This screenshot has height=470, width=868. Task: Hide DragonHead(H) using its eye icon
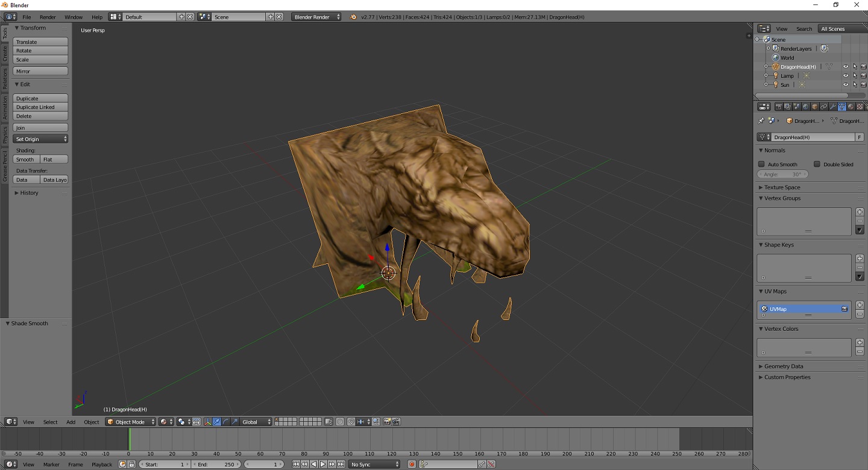[845, 67]
